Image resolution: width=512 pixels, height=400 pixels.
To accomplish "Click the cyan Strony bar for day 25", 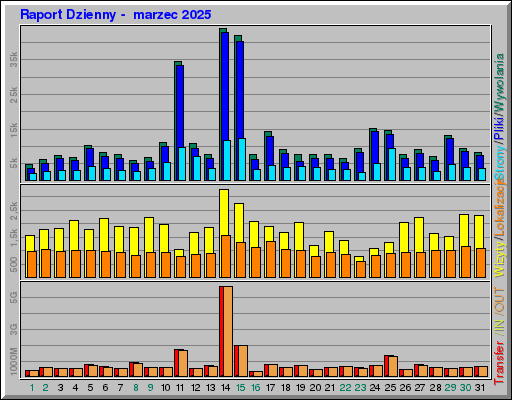I will pos(392,164).
